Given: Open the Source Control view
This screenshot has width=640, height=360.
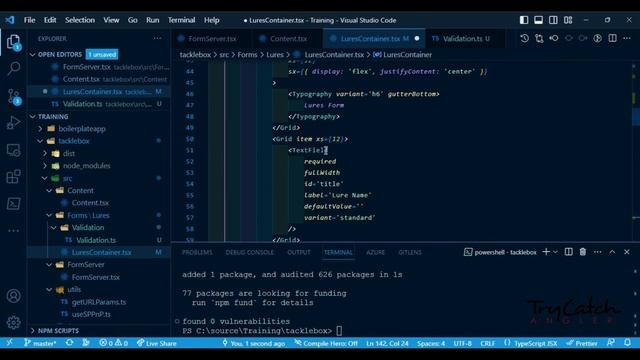Looking at the screenshot, I should pos(13,96).
